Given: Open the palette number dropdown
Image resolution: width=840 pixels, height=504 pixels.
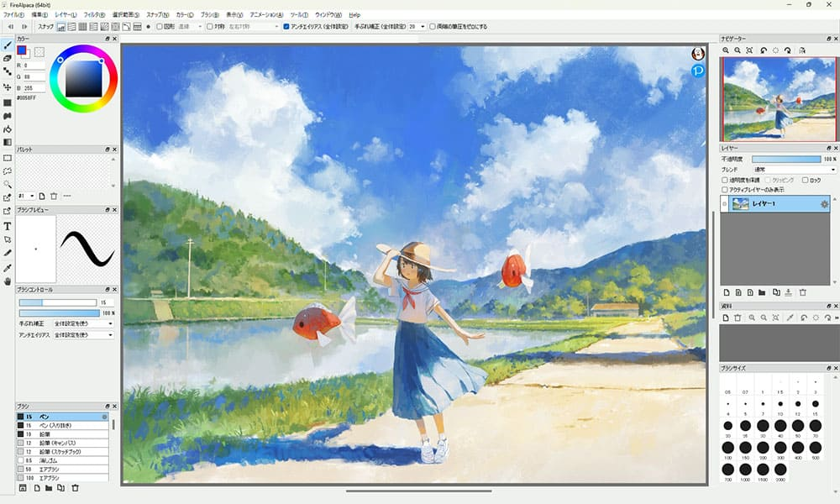Looking at the screenshot, I should point(27,196).
